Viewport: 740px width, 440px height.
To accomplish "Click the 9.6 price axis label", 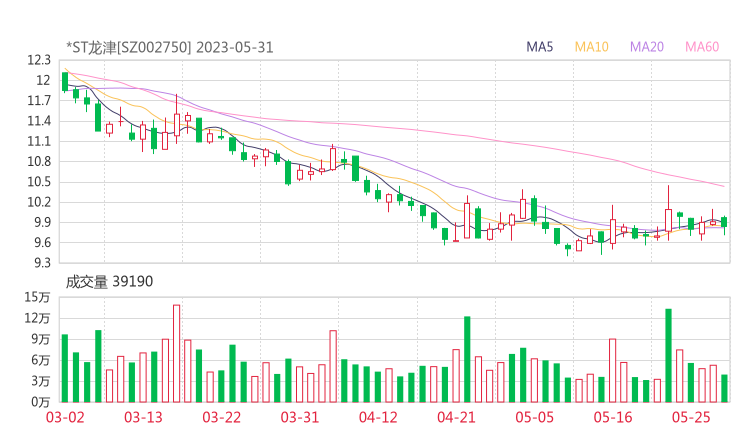I will [x=42, y=243].
